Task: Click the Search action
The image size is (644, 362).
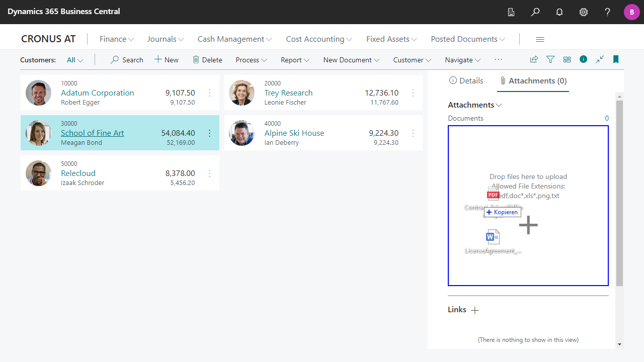Action: coord(127,60)
